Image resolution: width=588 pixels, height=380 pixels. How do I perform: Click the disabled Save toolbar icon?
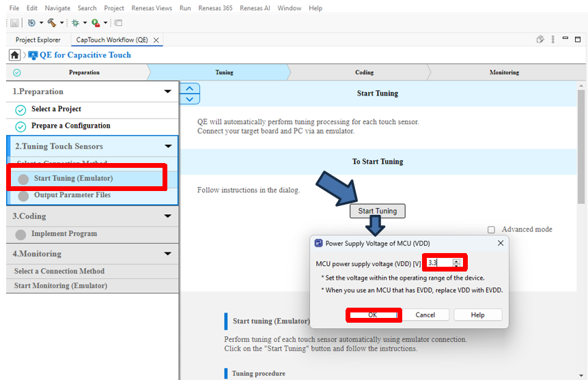pyautogui.click(x=14, y=23)
